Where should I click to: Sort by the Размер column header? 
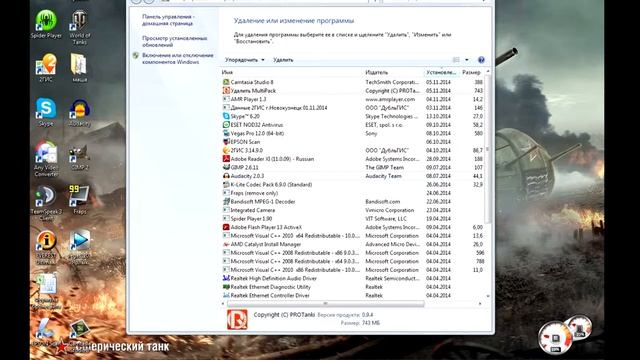pos(472,72)
